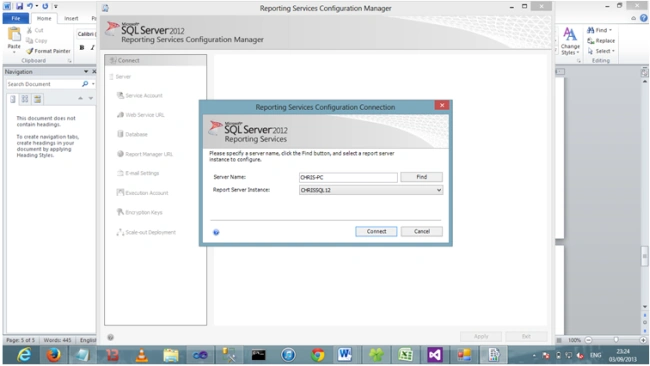Viewport: 650px width, 366px height.
Task: Open the headings browse tab in Navigation pane
Action: coord(13,99)
